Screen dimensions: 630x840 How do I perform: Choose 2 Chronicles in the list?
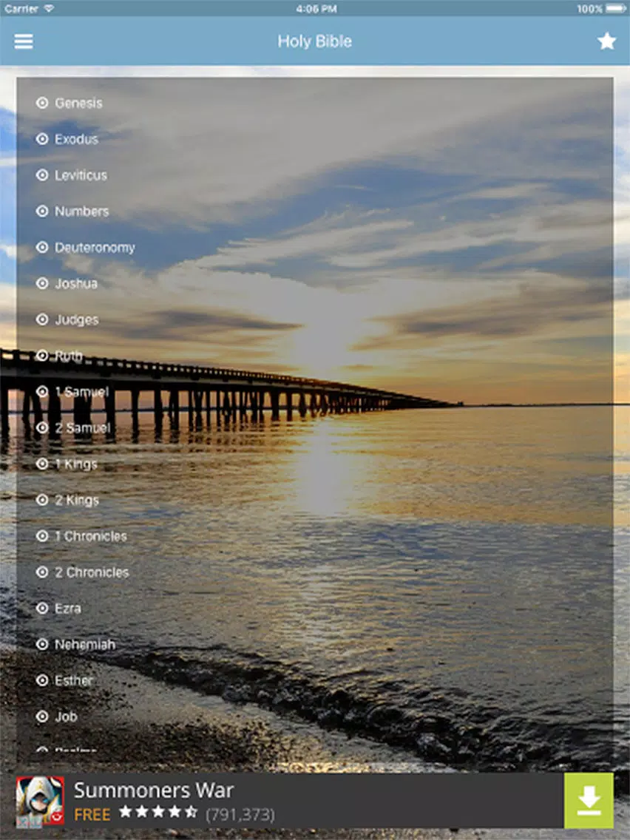pyautogui.click(x=92, y=572)
